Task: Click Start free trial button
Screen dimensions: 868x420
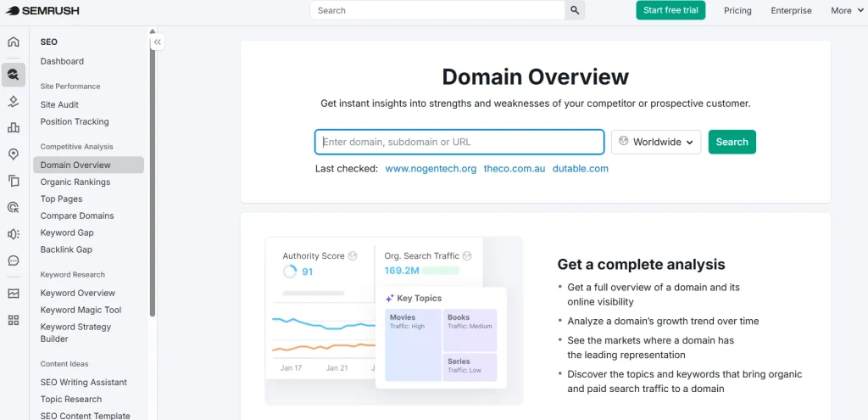Action: 670,10
